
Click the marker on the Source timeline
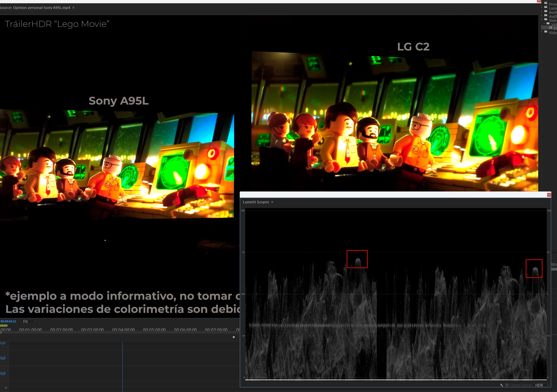point(234,337)
